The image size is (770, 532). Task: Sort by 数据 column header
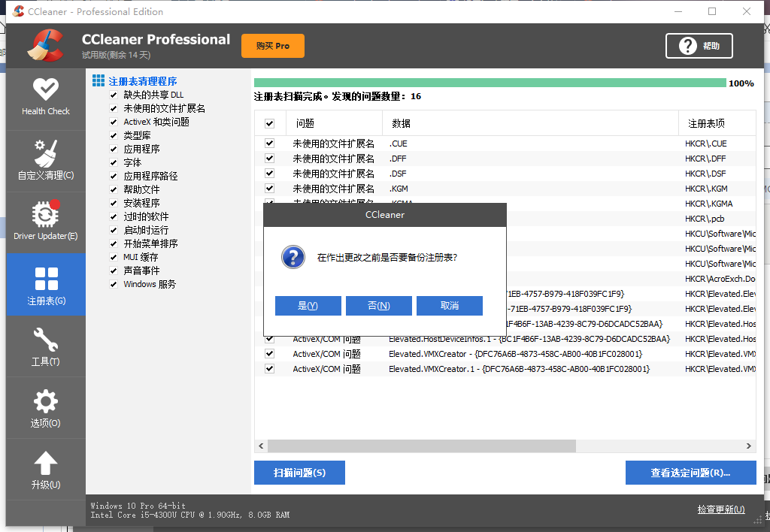click(x=530, y=123)
